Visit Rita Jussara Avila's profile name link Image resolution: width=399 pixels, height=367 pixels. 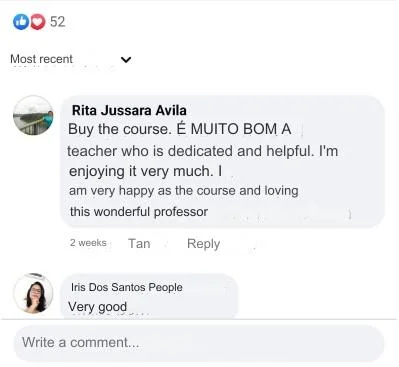pyautogui.click(x=129, y=110)
